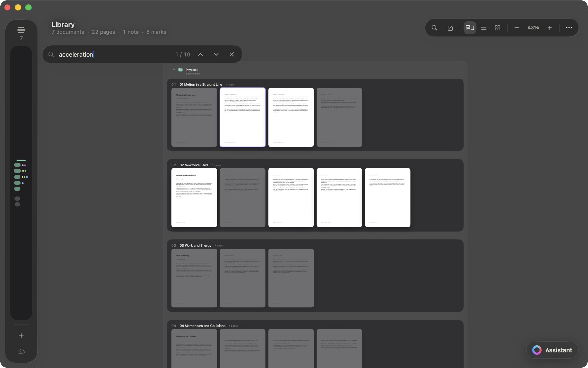Click "4 pages" beside Motion in a Straight Line
588x368 pixels.
(x=230, y=85)
